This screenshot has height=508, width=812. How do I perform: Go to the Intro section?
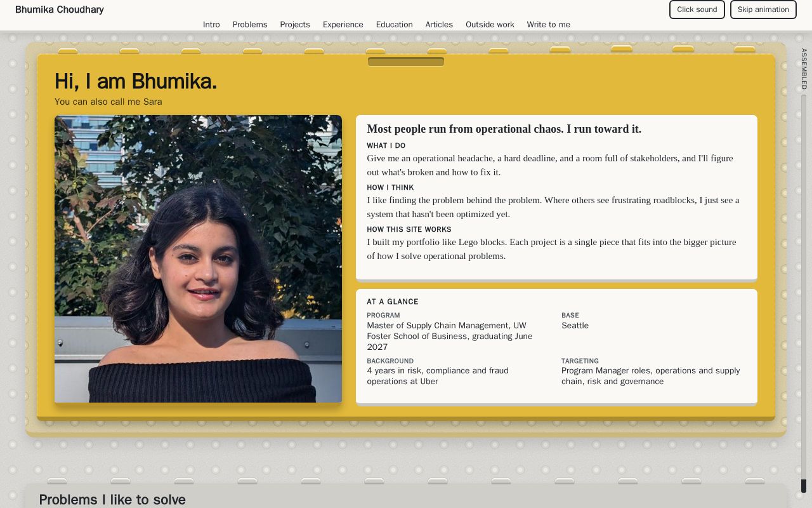coord(211,25)
